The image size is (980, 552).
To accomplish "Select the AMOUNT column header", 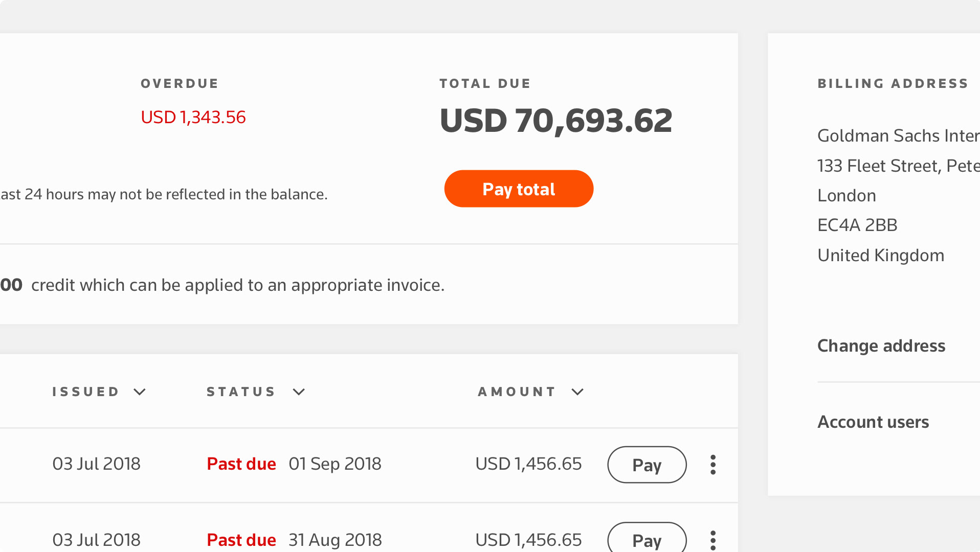I will 517,392.
